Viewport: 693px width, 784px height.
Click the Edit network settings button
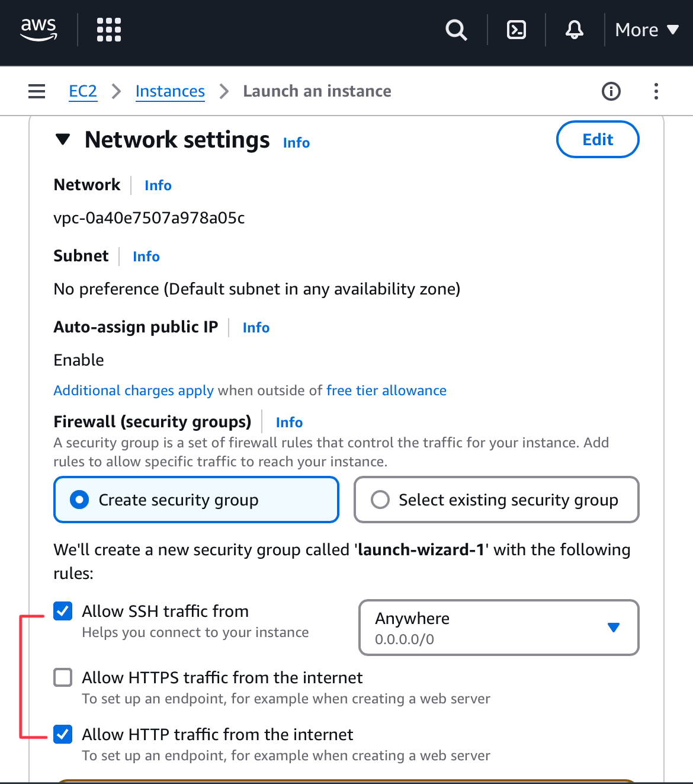click(597, 140)
